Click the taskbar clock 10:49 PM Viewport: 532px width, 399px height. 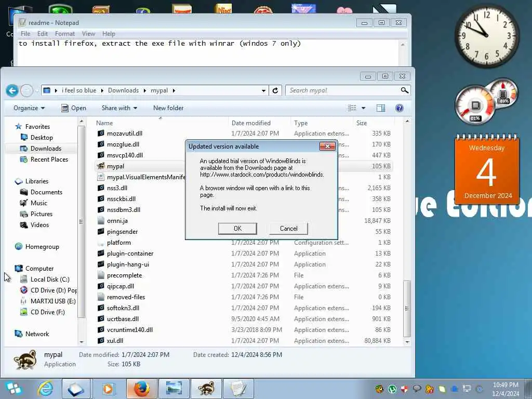coord(505,389)
